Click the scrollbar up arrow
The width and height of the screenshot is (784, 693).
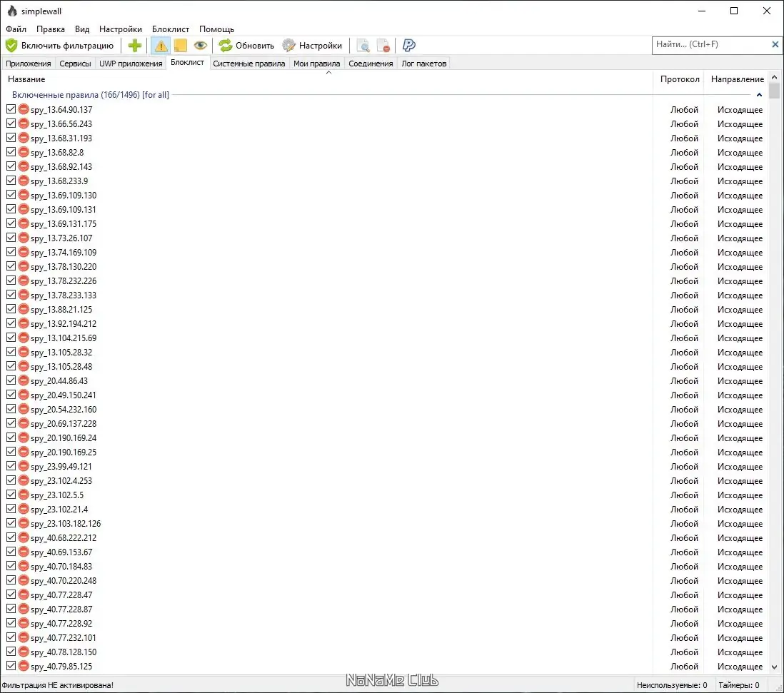coord(775,78)
